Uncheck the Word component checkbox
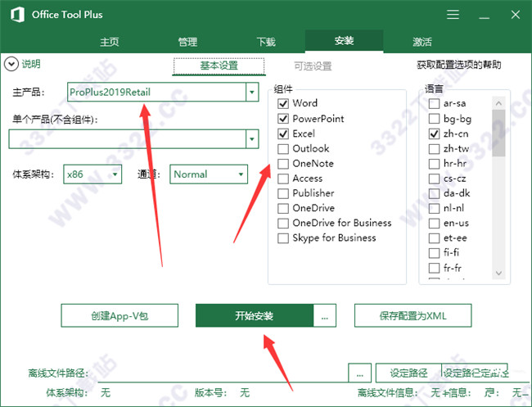 coord(283,103)
